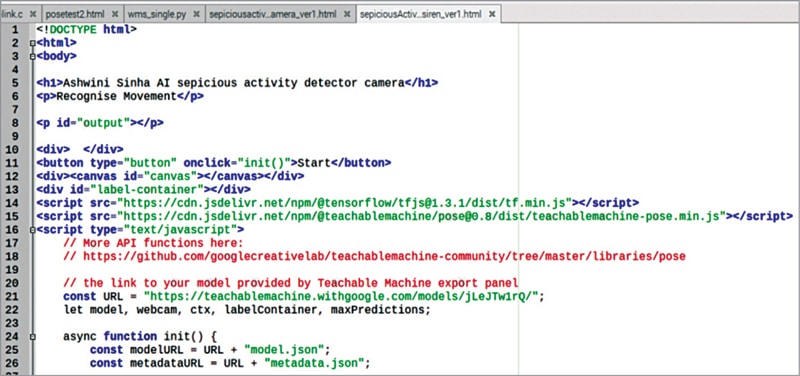
Task: Switch to the sepiciousactiv...amera_ver1.html tab
Action: (272, 14)
